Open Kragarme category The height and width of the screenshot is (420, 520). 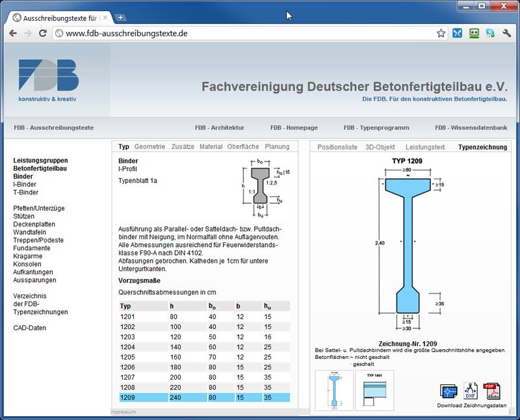pyautogui.click(x=27, y=256)
